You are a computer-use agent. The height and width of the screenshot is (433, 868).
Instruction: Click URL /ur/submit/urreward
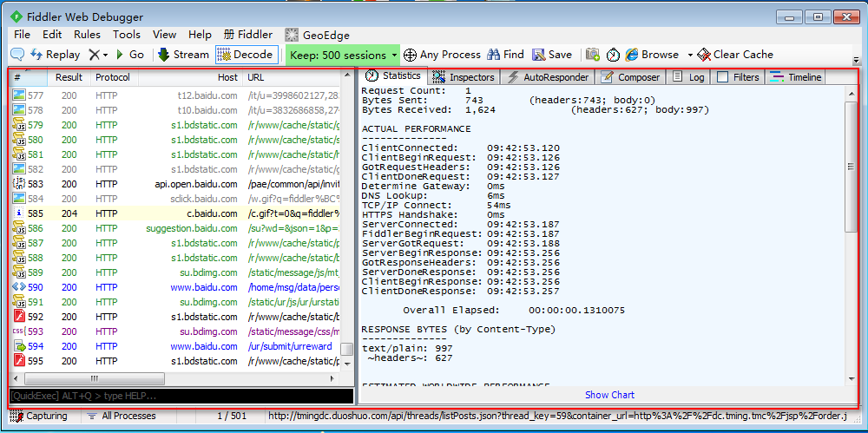tap(290, 346)
